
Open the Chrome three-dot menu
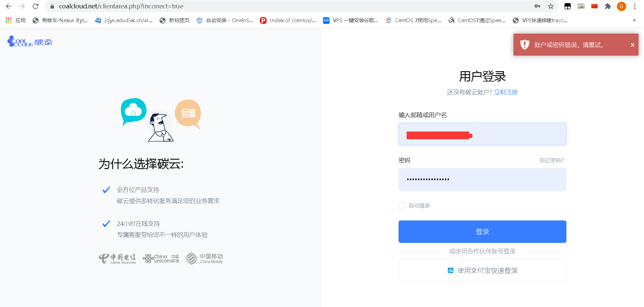[635, 6]
